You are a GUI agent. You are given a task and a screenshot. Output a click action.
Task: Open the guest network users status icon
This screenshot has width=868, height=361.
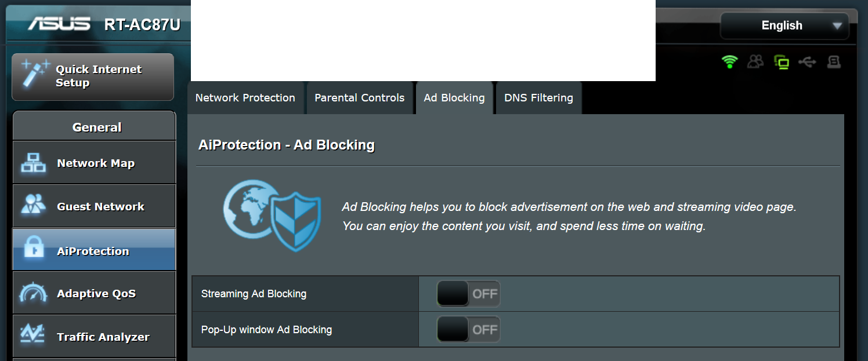(x=755, y=61)
